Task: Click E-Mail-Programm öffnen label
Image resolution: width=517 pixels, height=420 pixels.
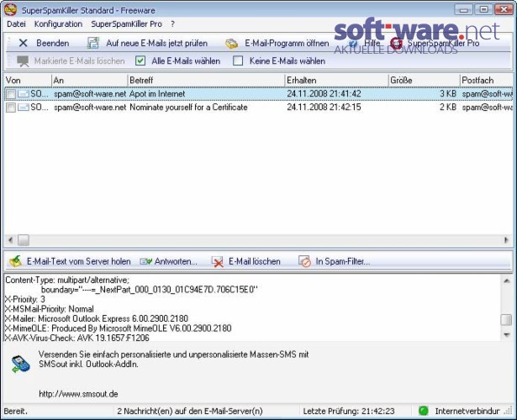Action: 287,43
